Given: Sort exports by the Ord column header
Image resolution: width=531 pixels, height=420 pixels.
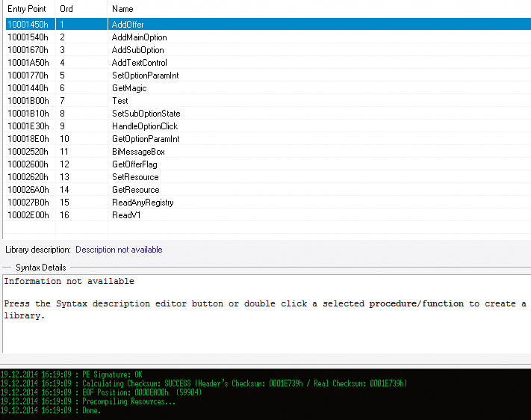Looking at the screenshot, I should click(x=66, y=9).
